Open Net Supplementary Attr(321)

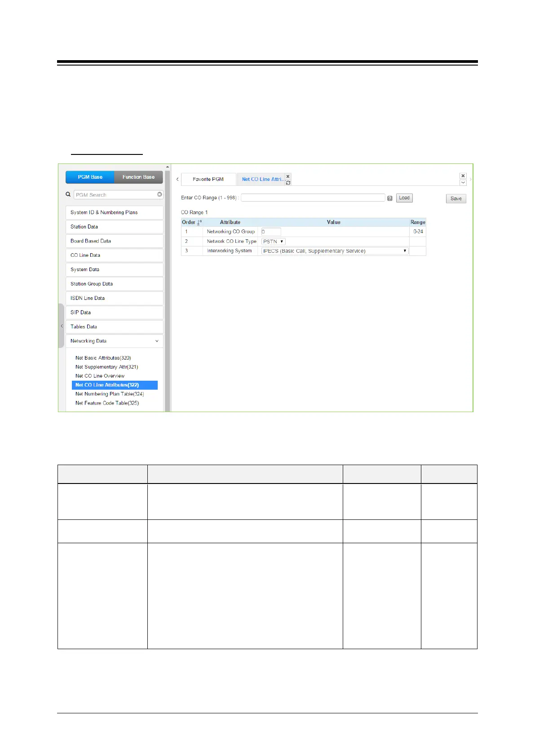[x=106, y=367]
